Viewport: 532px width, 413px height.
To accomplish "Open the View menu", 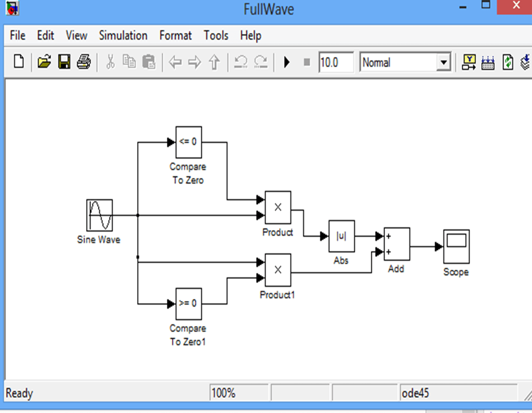I will pos(76,35).
